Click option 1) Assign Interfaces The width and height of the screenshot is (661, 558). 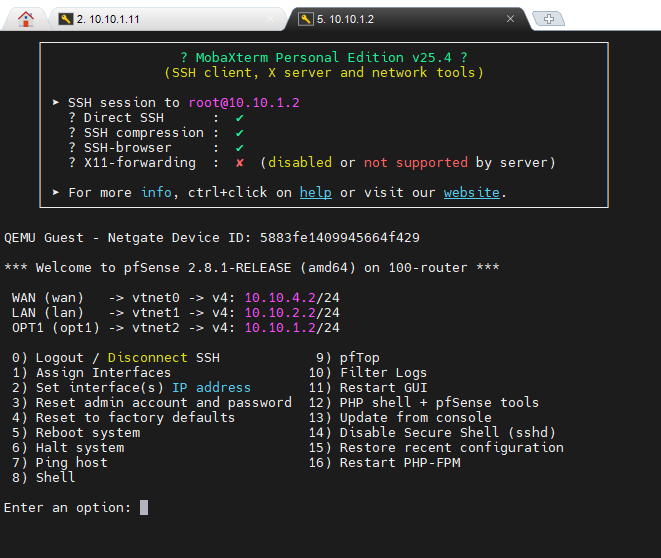click(x=91, y=373)
